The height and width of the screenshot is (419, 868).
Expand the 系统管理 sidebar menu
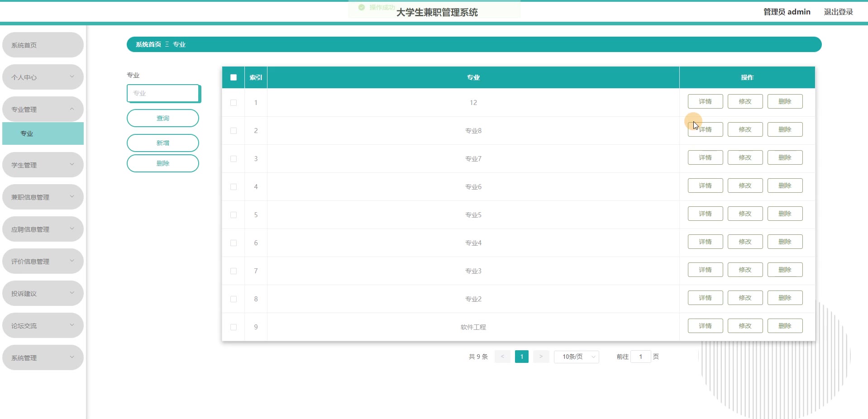click(x=43, y=357)
